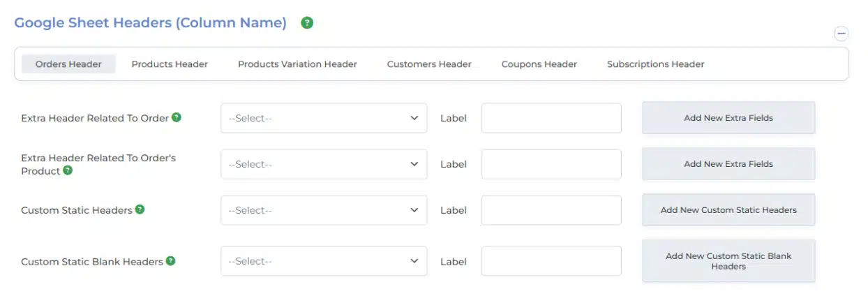Image resolution: width=868 pixels, height=303 pixels.
Task: Click help icon beside Custom Static Headers
Action: [140, 209]
